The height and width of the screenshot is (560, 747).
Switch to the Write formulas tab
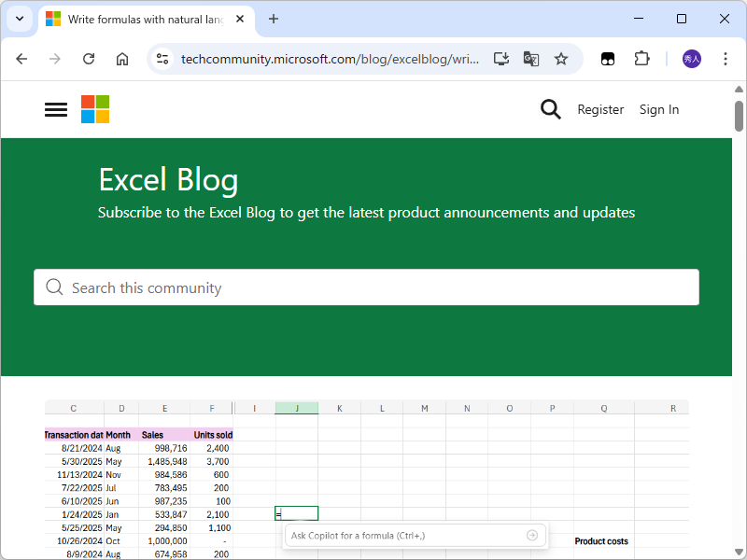pos(140,19)
